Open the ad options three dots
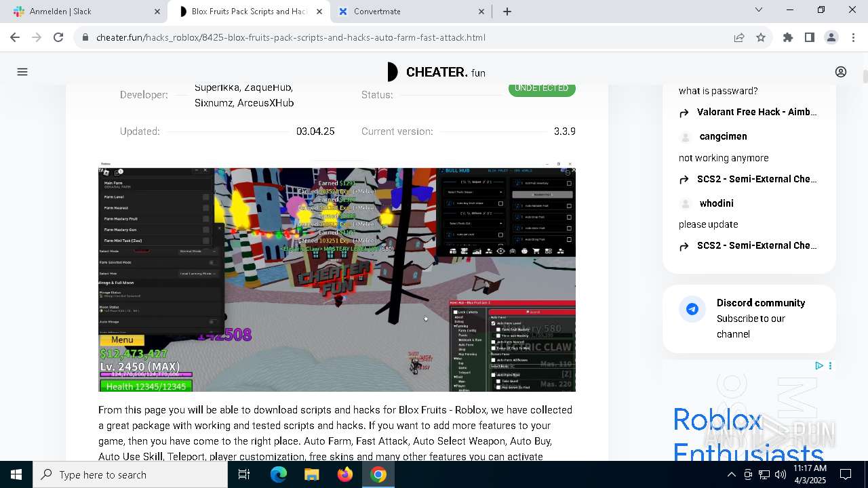 [830, 366]
